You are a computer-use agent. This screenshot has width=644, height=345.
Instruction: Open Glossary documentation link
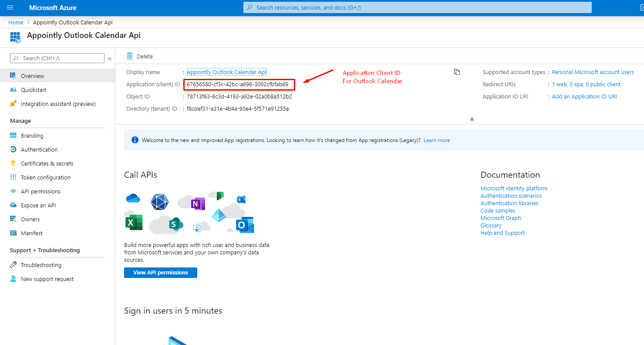[x=491, y=226]
